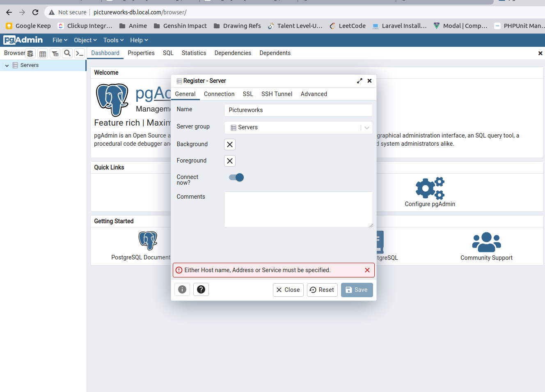Go back with browser back arrow
This screenshot has height=392, width=545.
(x=9, y=12)
